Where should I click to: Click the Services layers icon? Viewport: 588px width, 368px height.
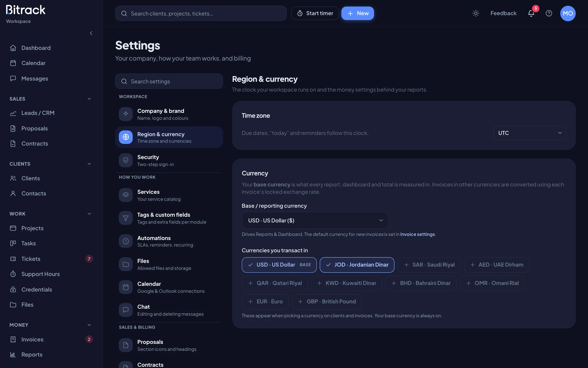pos(126,195)
